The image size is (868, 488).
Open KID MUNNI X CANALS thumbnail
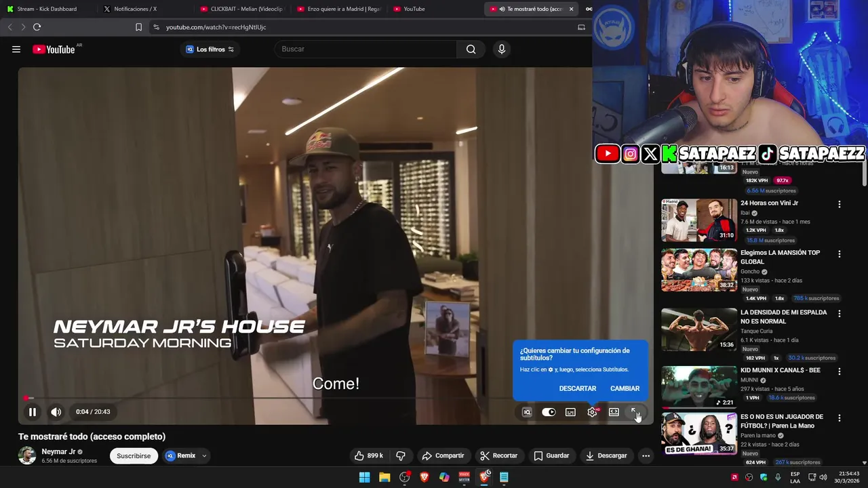point(699,387)
